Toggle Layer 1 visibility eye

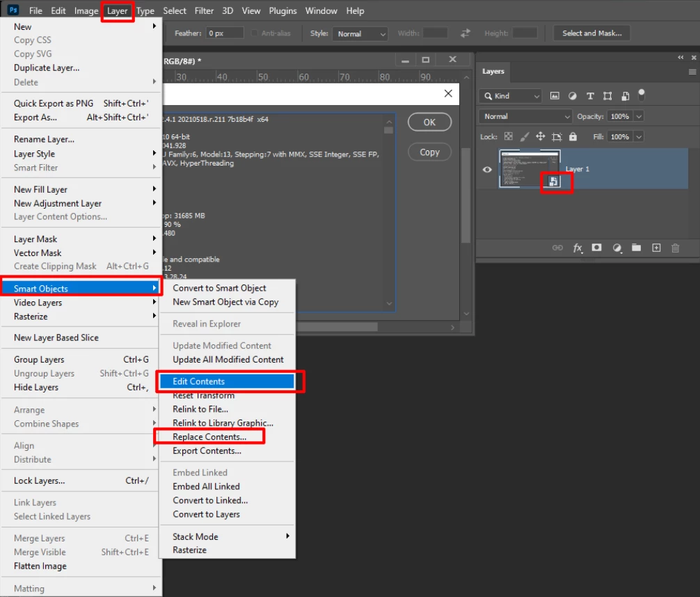(487, 169)
